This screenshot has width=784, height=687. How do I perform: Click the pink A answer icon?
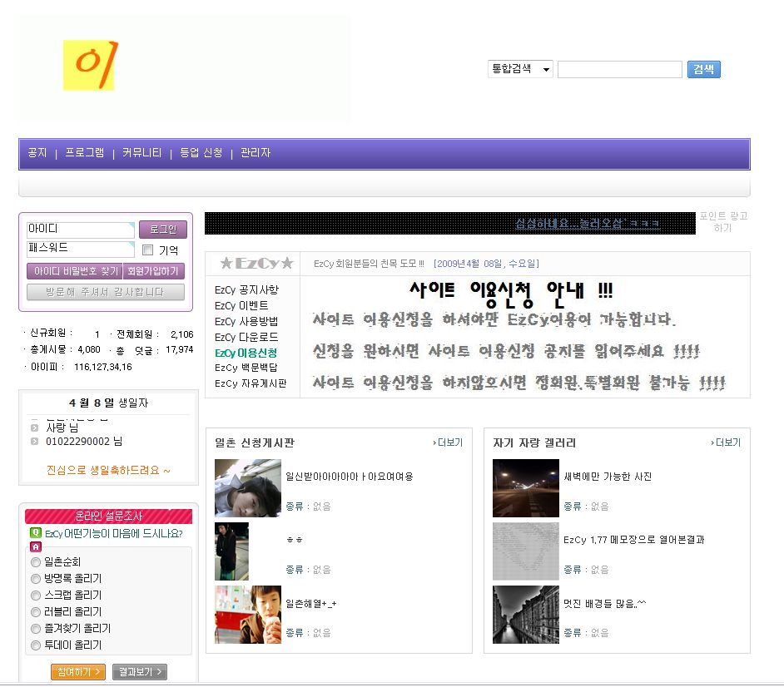(36, 547)
